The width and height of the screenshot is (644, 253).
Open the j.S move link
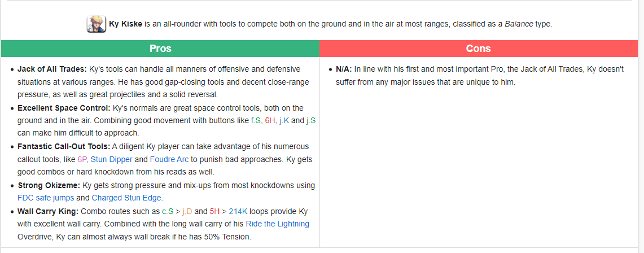[x=311, y=121]
